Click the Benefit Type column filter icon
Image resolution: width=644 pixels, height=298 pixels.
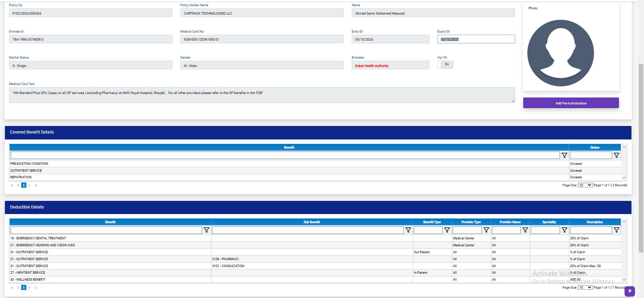point(447,230)
